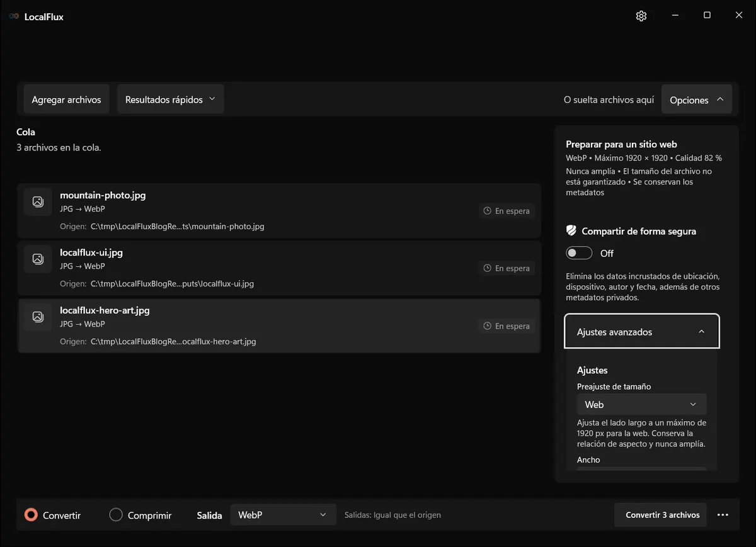Collapse the Ajustes avanzados section
Viewport: 756px width, 547px height.
click(x=642, y=331)
